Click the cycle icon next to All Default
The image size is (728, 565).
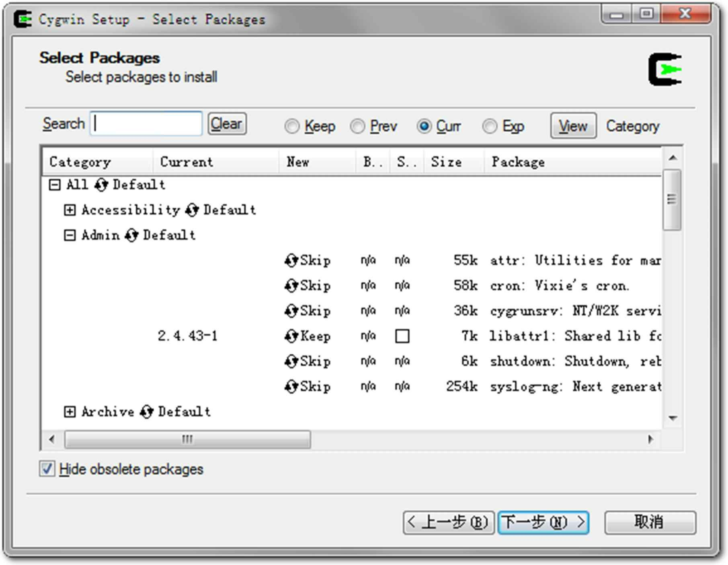101,185
